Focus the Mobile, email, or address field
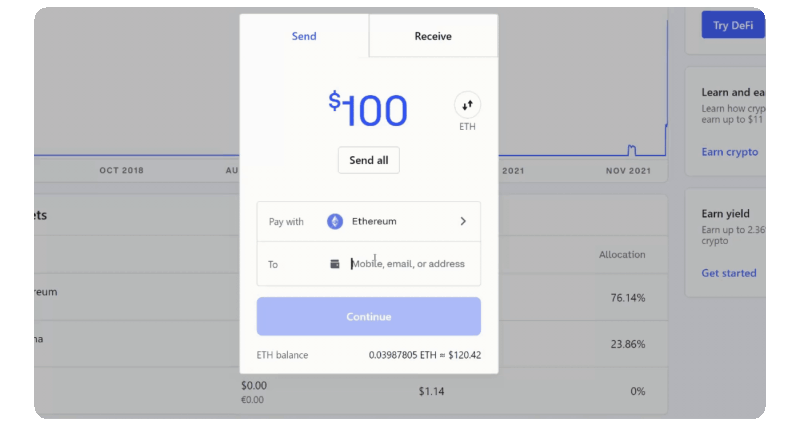 pos(408,264)
